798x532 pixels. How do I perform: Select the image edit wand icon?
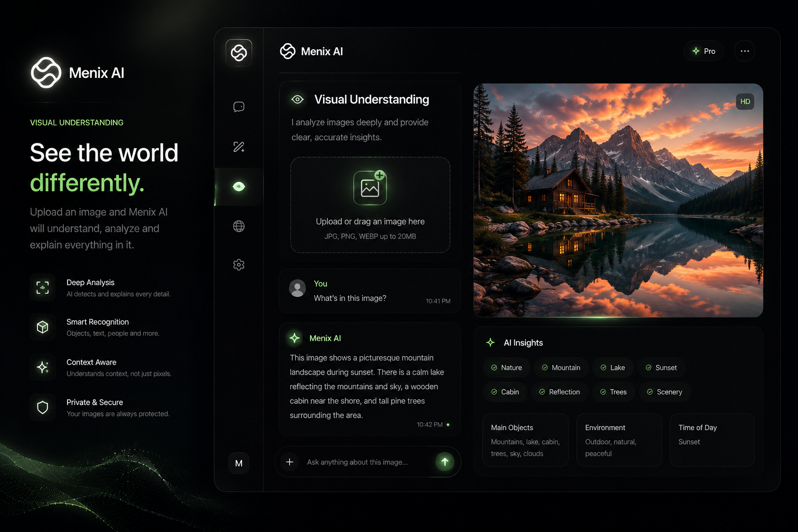(239, 147)
